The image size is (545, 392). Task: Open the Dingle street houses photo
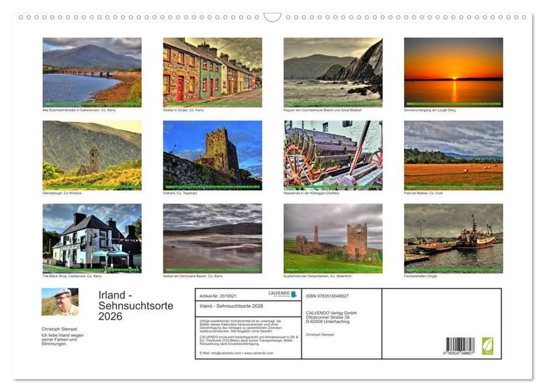point(212,72)
